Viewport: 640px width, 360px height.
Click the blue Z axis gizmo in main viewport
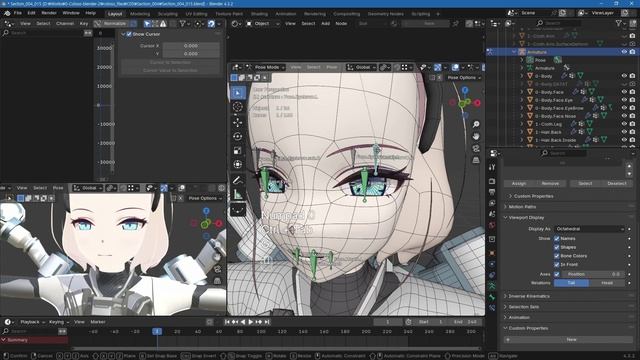465,90
